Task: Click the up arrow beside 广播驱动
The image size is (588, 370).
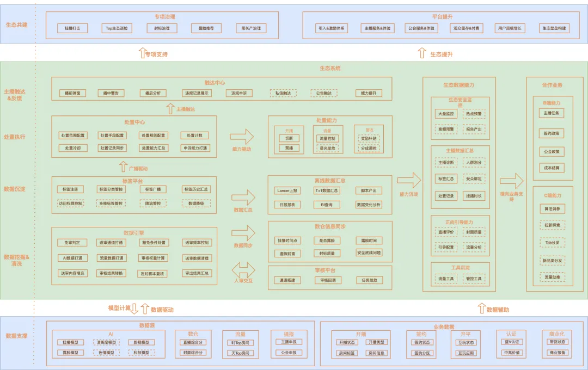Action: pyautogui.click(x=124, y=167)
